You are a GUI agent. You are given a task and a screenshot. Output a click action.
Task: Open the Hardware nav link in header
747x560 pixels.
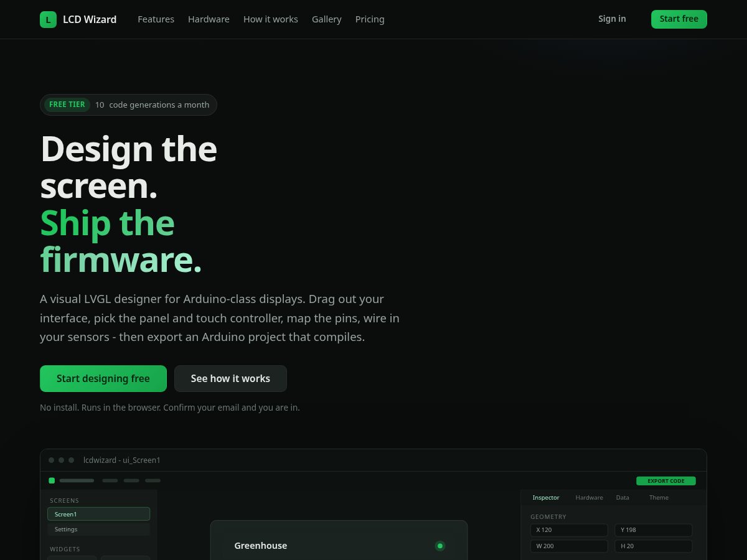[x=209, y=19]
